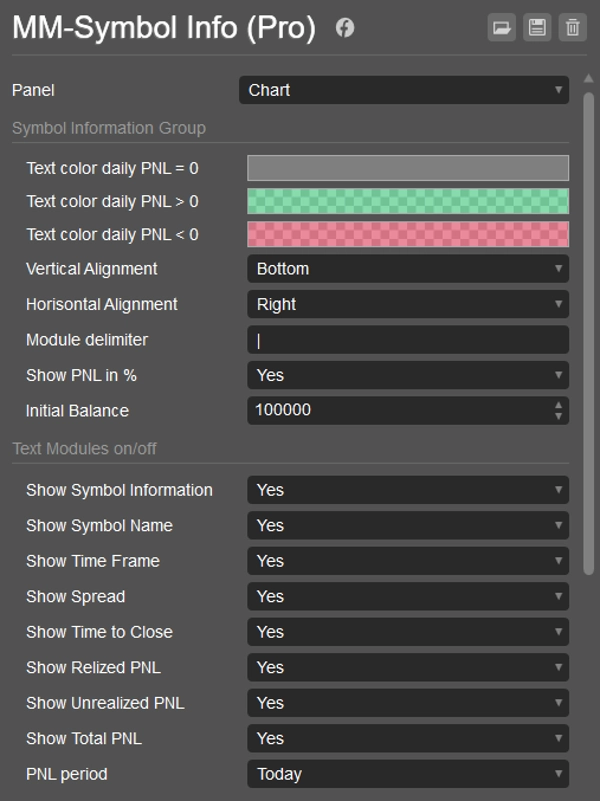Change the Show Symbol Name setting
Image resolution: width=600 pixels, height=801 pixels.
click(407, 525)
